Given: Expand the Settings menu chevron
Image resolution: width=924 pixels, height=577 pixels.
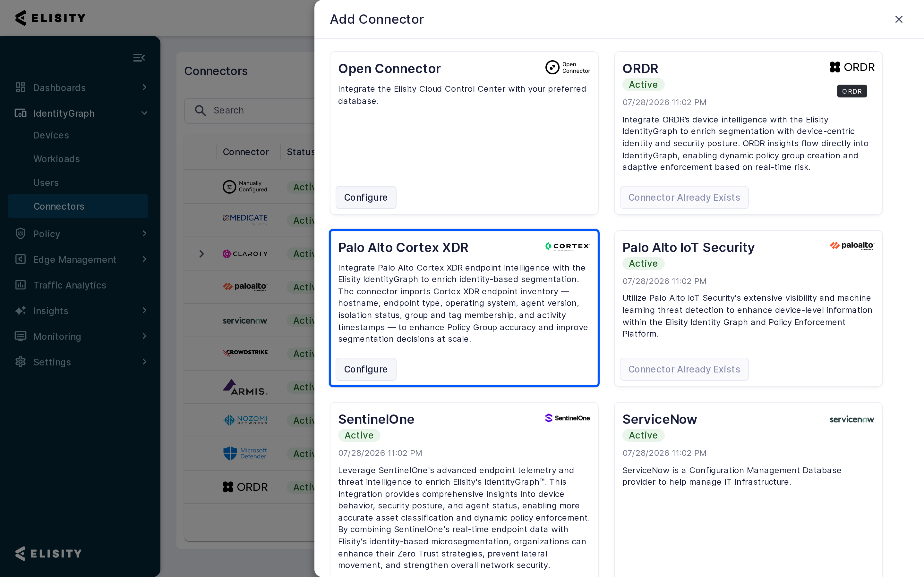Looking at the screenshot, I should [x=144, y=362].
